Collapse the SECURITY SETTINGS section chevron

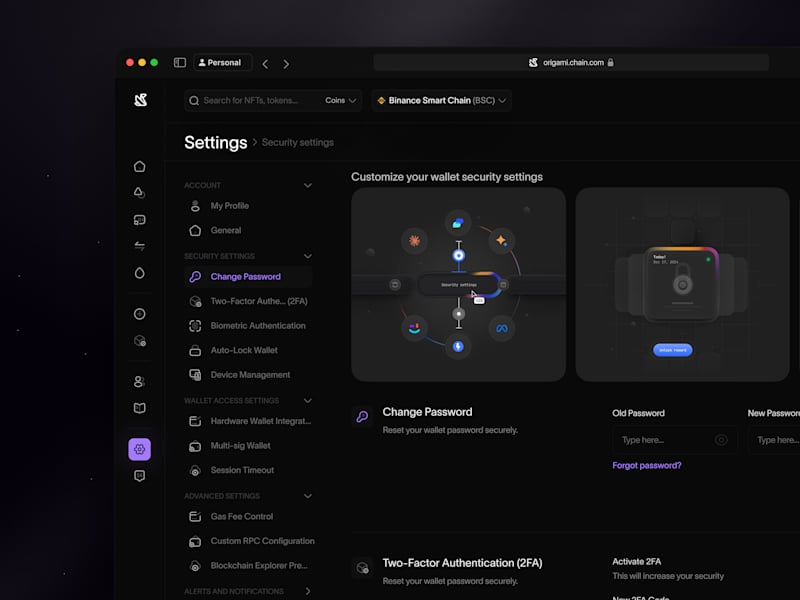pos(308,256)
